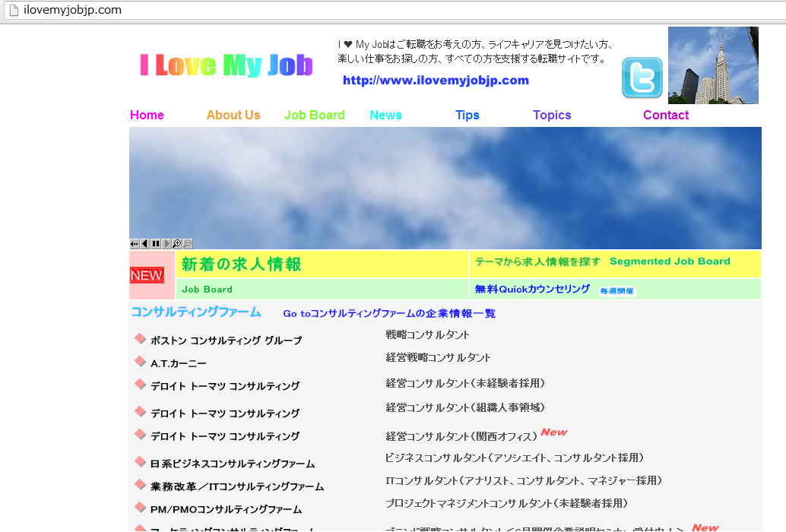Click the zoom out magnifier on the banner

(x=188, y=244)
